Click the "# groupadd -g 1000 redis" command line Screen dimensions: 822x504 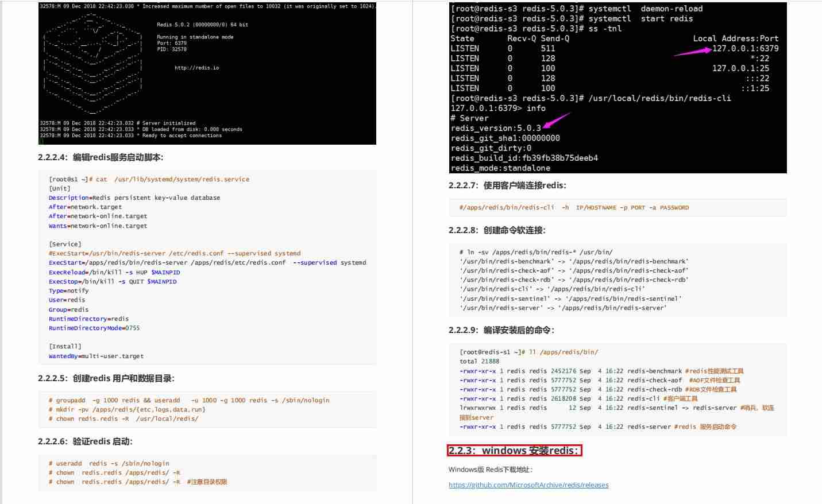click(x=189, y=400)
